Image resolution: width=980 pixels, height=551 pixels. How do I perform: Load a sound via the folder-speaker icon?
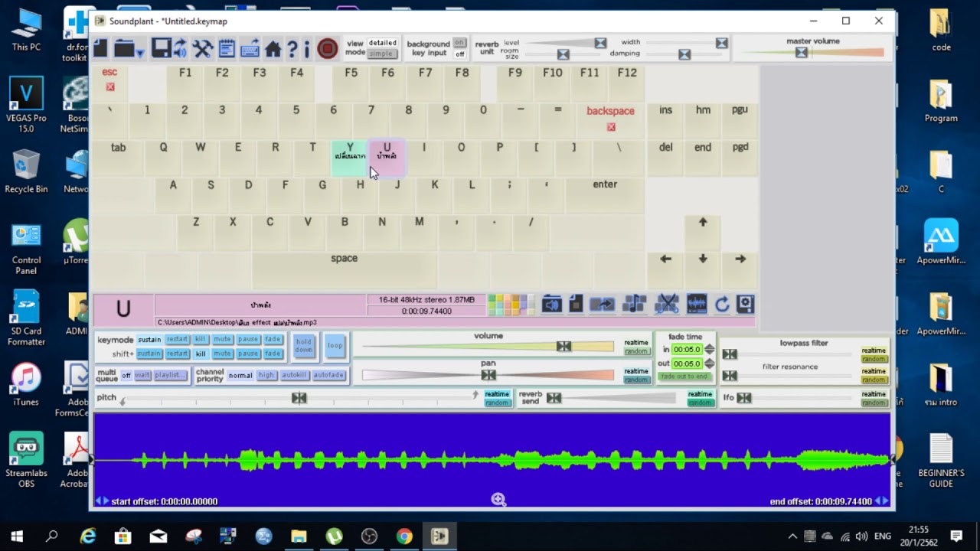point(552,305)
